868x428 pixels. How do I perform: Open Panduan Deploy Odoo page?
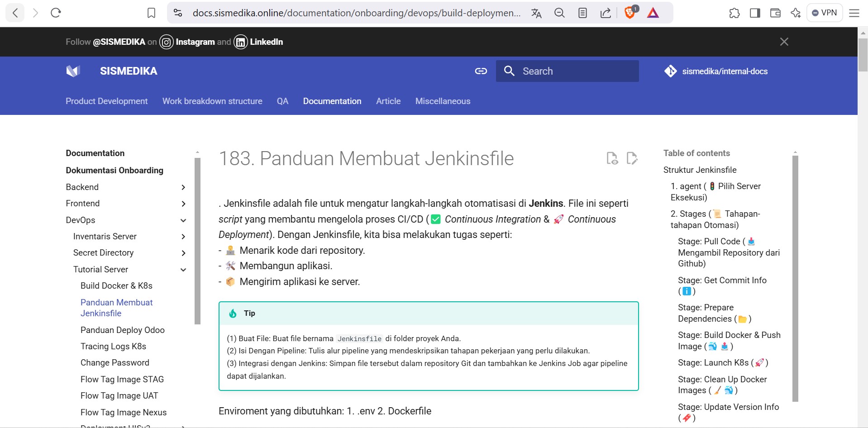pyautogui.click(x=122, y=330)
